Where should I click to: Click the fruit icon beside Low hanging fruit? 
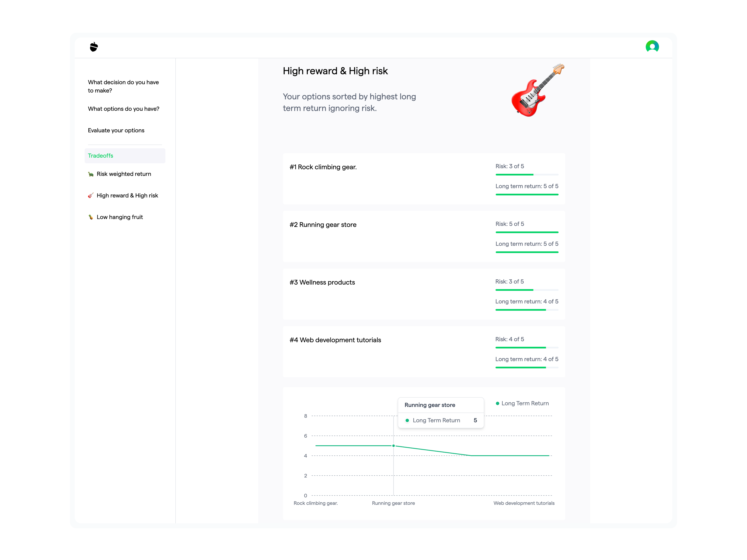click(x=90, y=217)
